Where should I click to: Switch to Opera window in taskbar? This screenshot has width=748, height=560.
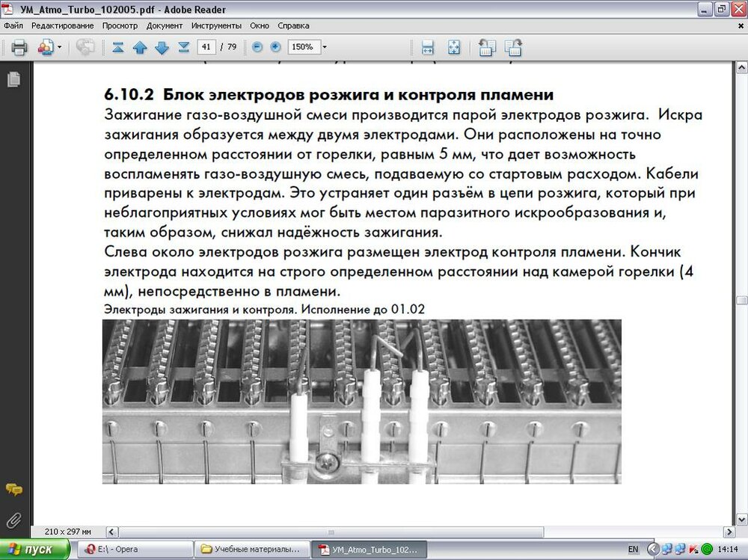coord(133,549)
